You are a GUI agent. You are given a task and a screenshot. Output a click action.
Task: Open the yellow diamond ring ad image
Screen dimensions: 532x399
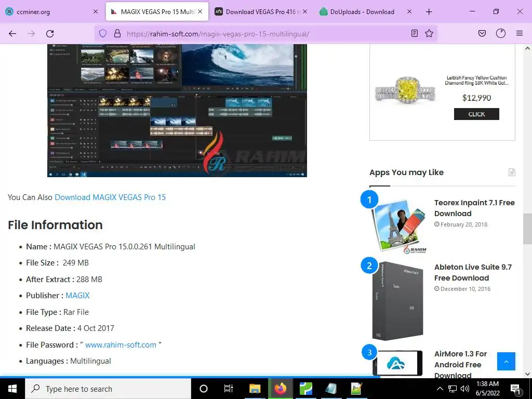coord(405,89)
